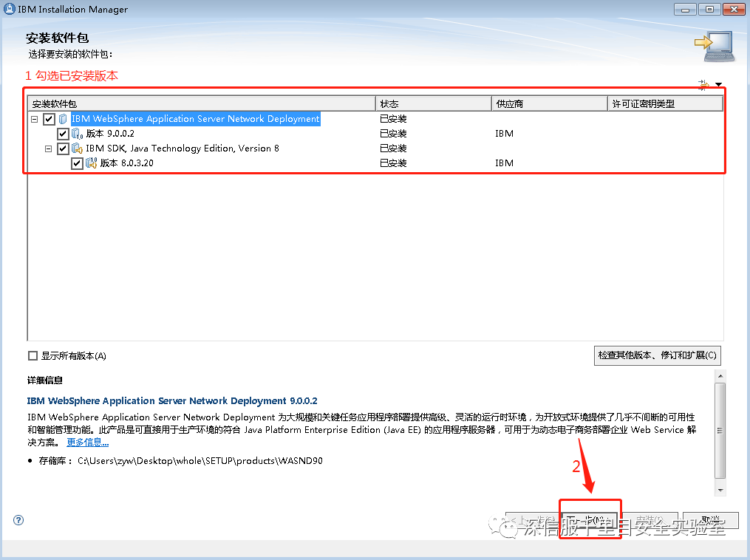Select the 版本 9.0.0.2 tree row
Image resolution: width=750 pixels, height=560 pixels.
(x=110, y=134)
